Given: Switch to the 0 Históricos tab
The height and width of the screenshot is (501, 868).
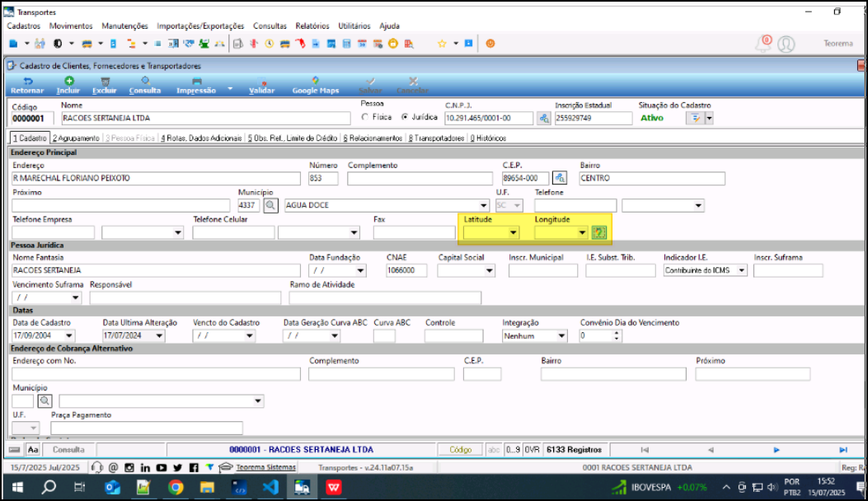Looking at the screenshot, I should pos(488,138).
